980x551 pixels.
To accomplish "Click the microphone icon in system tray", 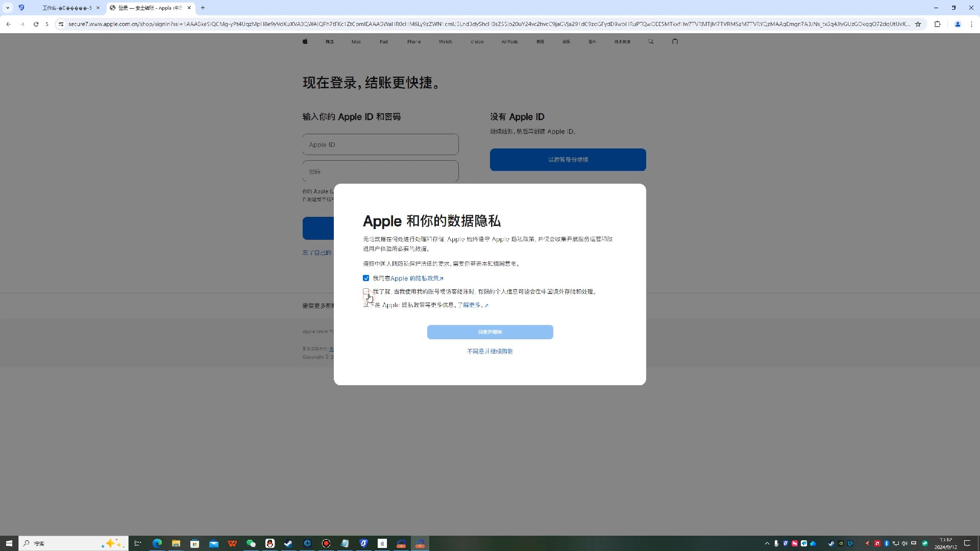I will (776, 543).
